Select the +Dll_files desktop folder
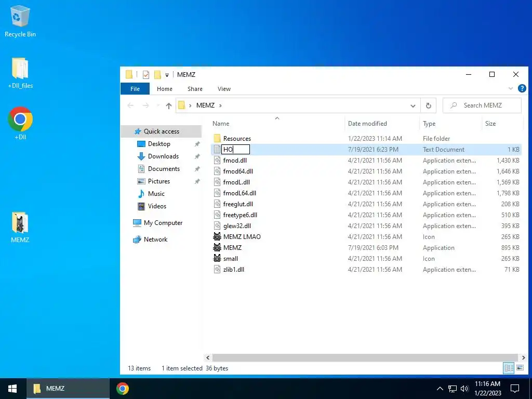The height and width of the screenshot is (399, 532). point(20,73)
